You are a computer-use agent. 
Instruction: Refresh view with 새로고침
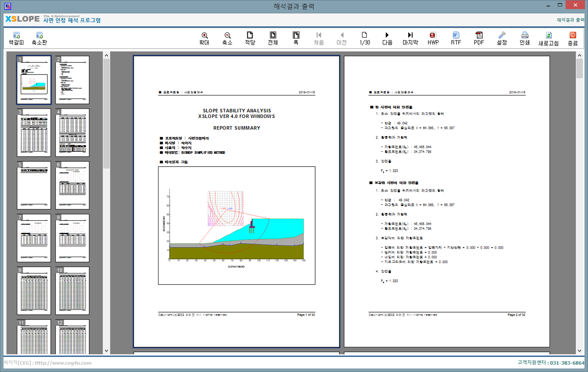point(548,38)
